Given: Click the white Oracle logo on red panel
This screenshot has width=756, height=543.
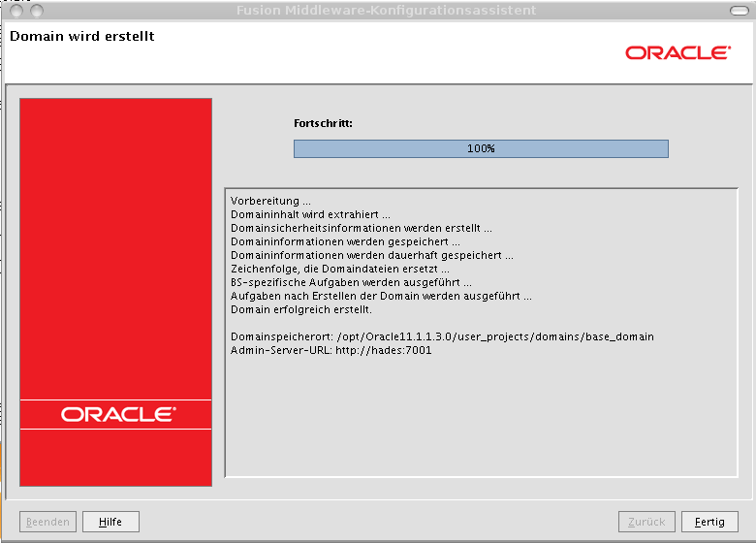Looking at the screenshot, I should pos(118,414).
